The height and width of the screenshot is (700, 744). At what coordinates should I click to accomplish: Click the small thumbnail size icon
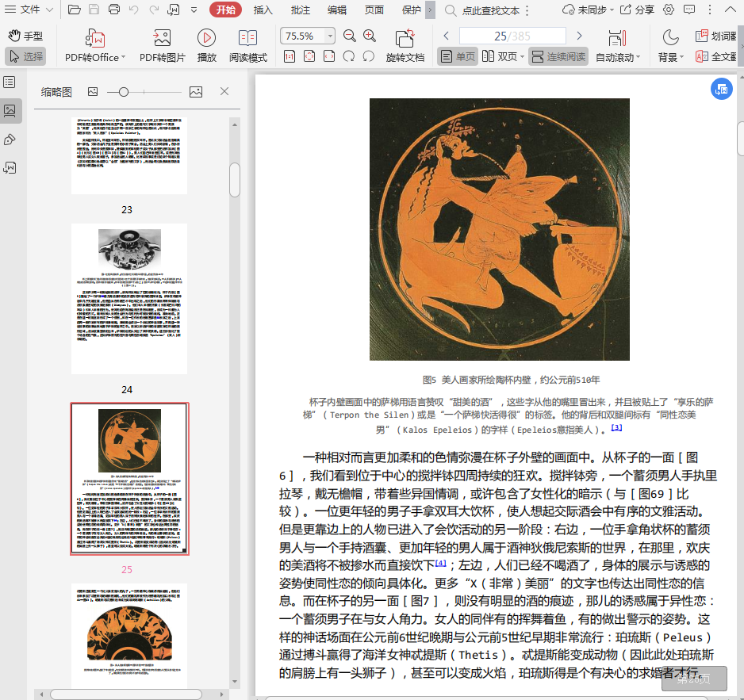click(x=93, y=91)
